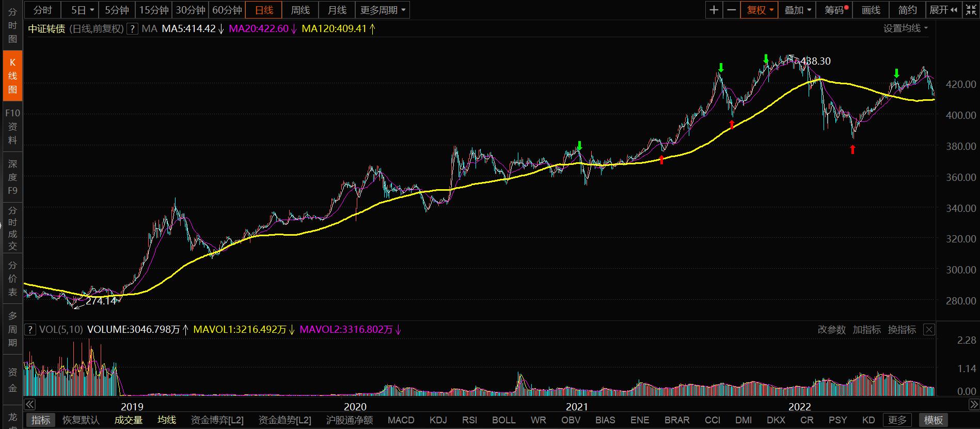
Task: Click the 恢复默认 restore default button
Action: (81, 420)
